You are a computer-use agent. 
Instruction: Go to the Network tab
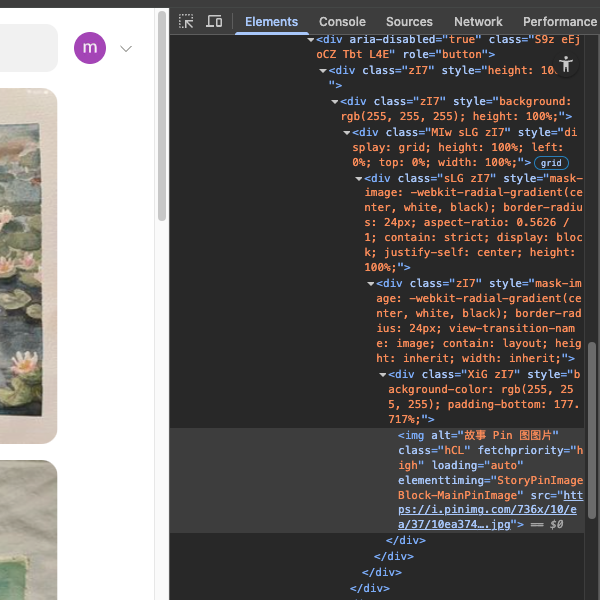pyautogui.click(x=478, y=21)
